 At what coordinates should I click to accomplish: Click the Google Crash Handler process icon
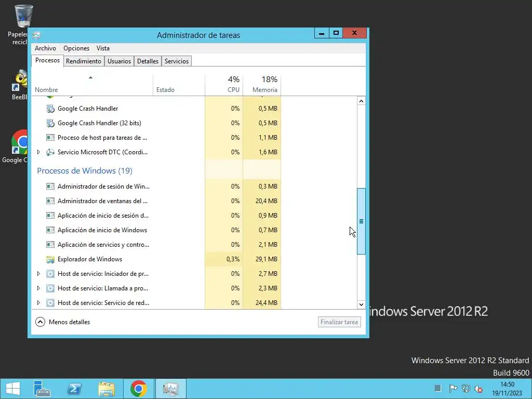(x=50, y=109)
